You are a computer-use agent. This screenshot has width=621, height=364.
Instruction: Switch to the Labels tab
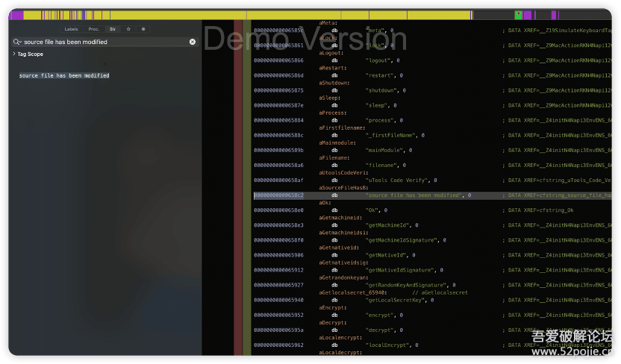(72, 29)
